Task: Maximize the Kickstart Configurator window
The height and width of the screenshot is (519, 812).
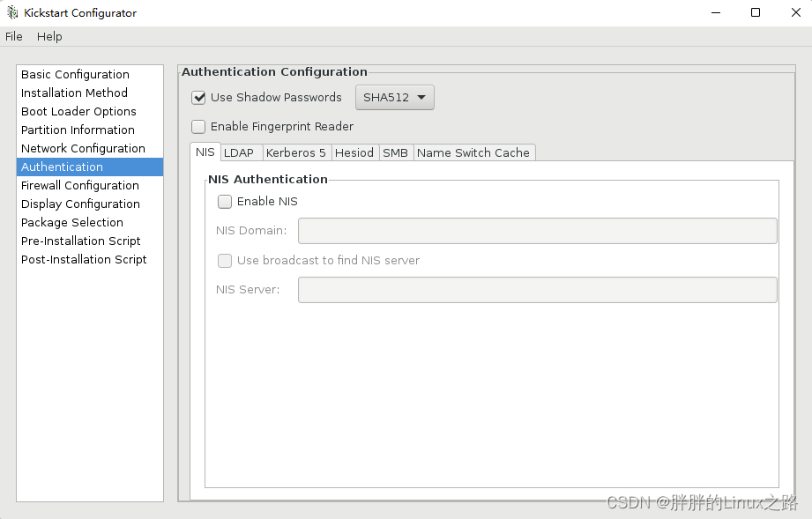Action: coord(756,13)
